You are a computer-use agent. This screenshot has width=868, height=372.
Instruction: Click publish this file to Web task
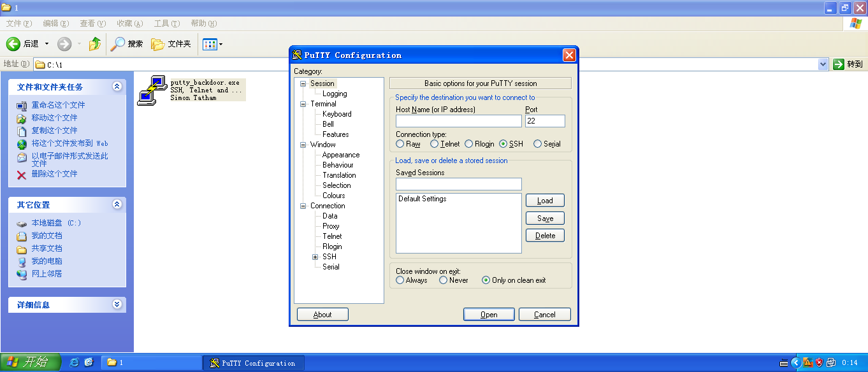click(x=69, y=143)
